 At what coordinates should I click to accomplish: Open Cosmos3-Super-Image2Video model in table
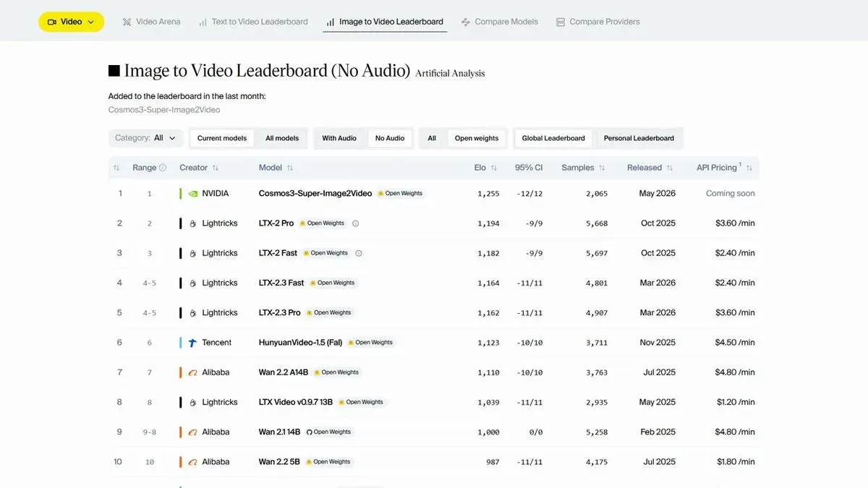click(315, 194)
